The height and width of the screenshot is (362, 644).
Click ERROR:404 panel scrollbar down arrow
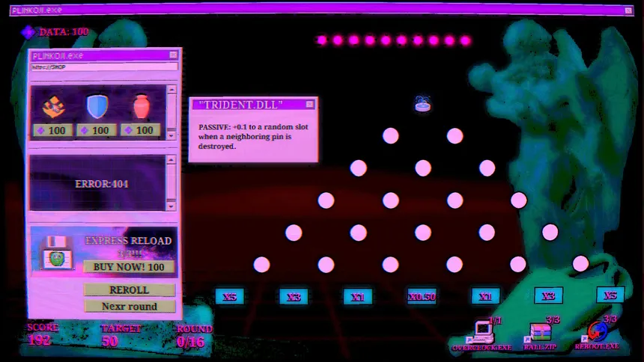tap(171, 206)
